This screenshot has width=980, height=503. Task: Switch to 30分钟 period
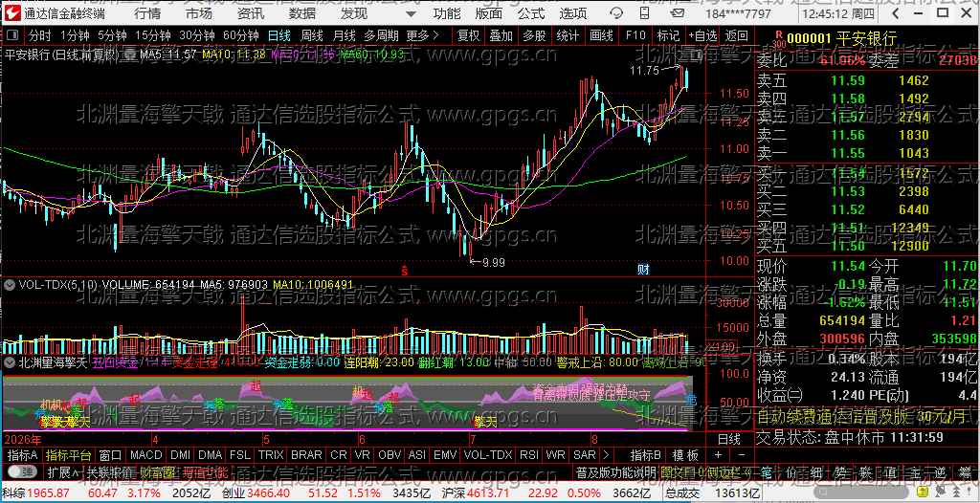[197, 35]
